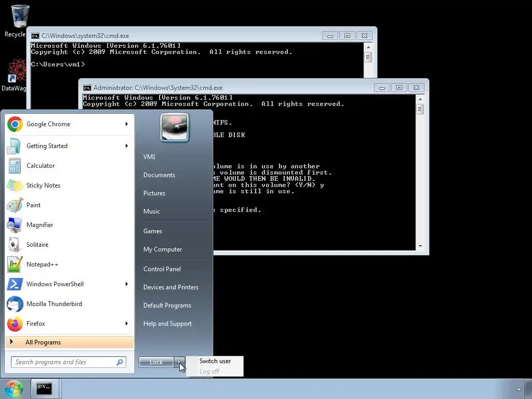
Task: Click the scrollbar thumb in back cmd.exe window
Action: point(368,57)
